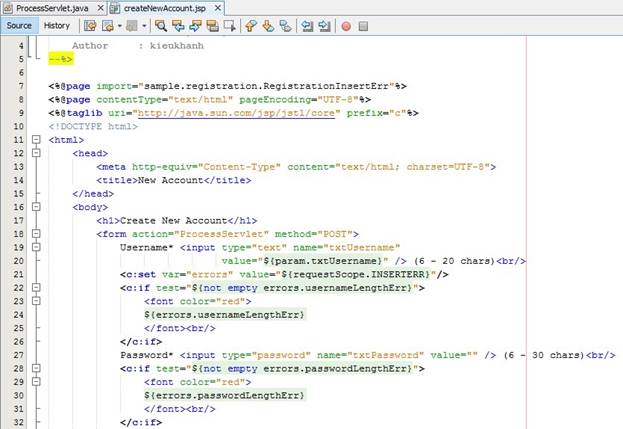
Task: Start macro recording with red circle icon
Action: tap(346, 26)
